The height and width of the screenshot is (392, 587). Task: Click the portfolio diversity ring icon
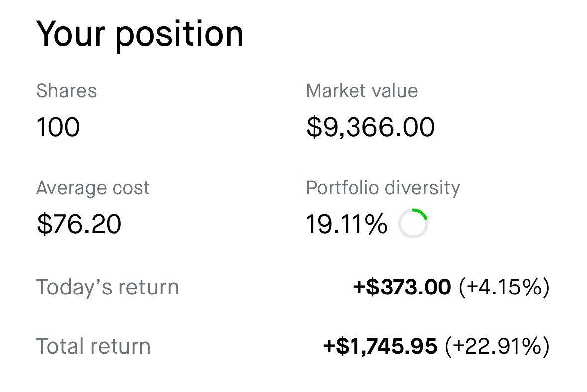[413, 224]
